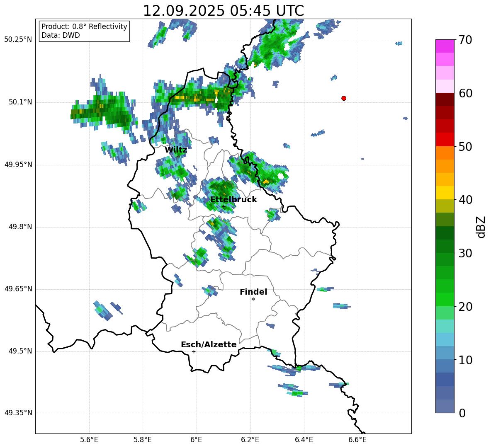Click the colorbar tick label 10
The height and width of the screenshot is (448, 491).
pos(465,361)
